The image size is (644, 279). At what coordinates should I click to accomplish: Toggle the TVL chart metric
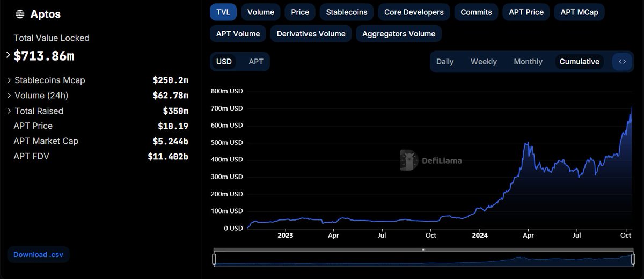tap(223, 12)
